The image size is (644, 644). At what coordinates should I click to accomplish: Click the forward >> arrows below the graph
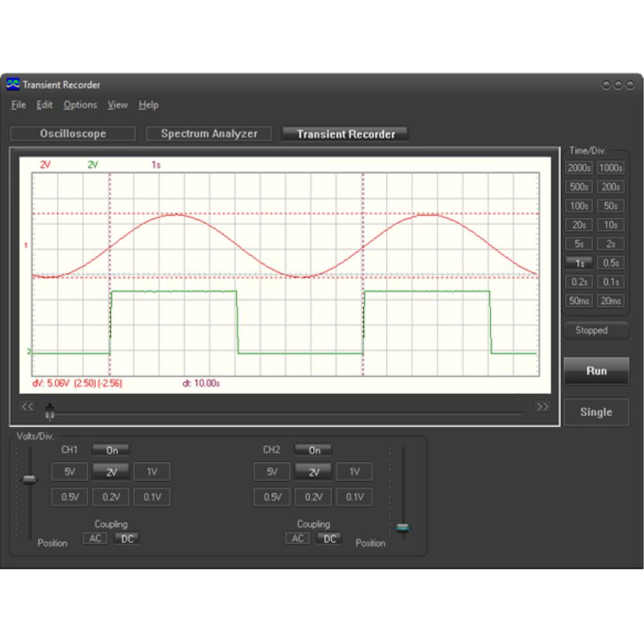[x=542, y=406]
